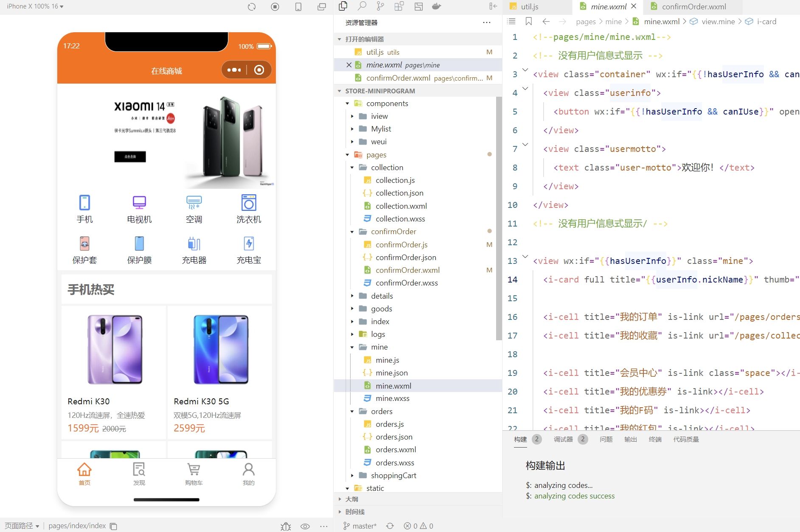Collapse the sidebar panel icon
The width and height of the screenshot is (800, 532).
click(493, 6)
